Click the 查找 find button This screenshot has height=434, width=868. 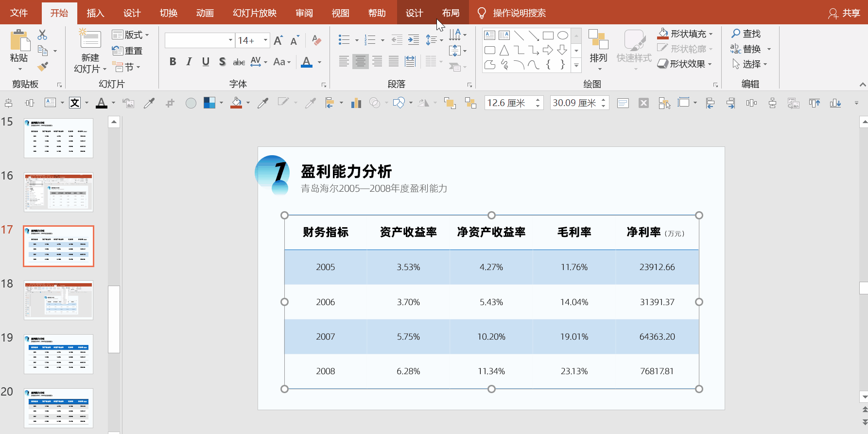point(746,34)
